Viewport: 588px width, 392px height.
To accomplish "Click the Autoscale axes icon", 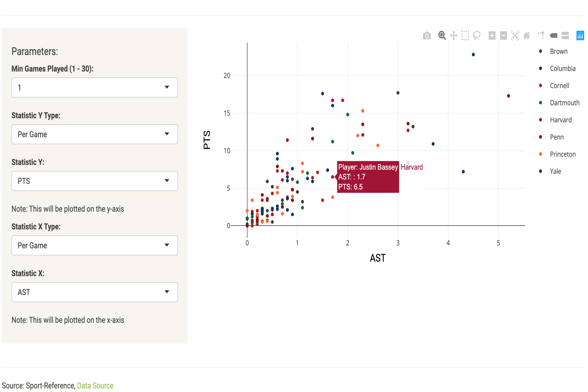I will 515,36.
